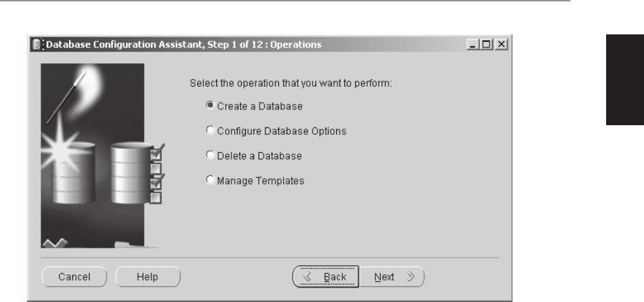Image resolution: width=644 pixels, height=302 pixels.
Task: Click the Back button label
Action: click(335, 277)
